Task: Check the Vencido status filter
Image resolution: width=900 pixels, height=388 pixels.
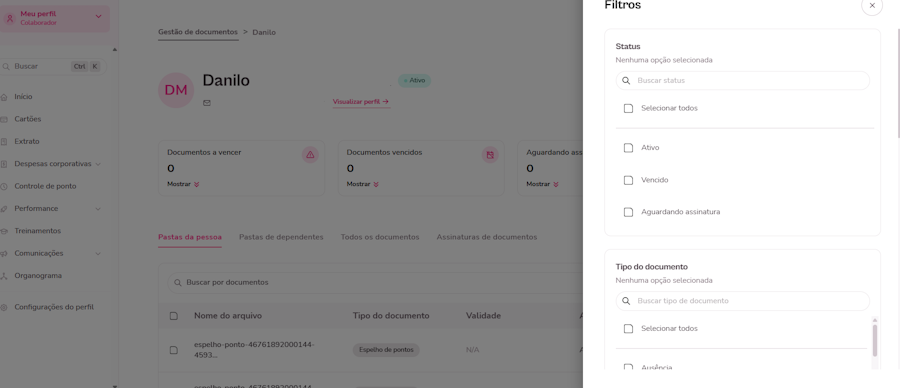Action: 628,180
